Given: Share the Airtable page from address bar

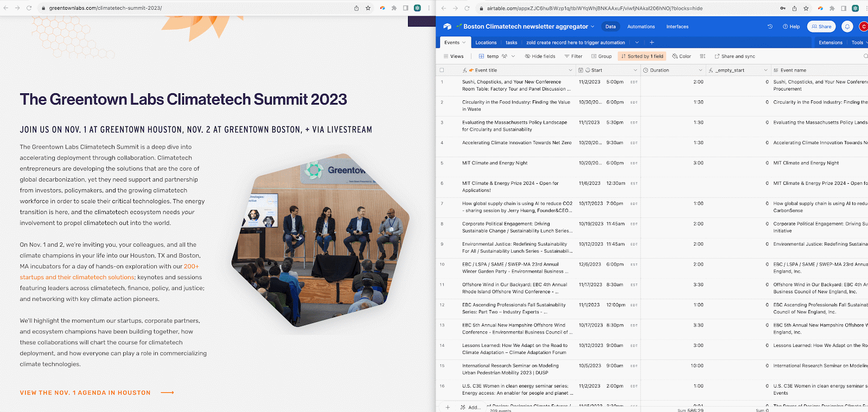Looking at the screenshot, I should pos(794,8).
